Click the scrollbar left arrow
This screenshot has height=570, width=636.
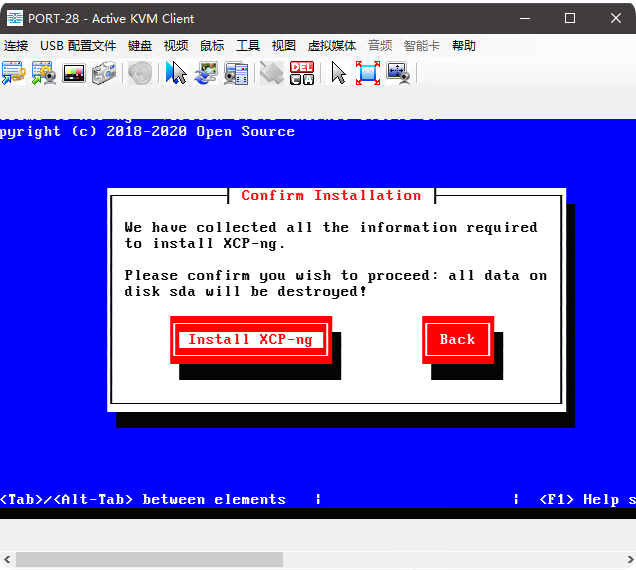[7, 559]
